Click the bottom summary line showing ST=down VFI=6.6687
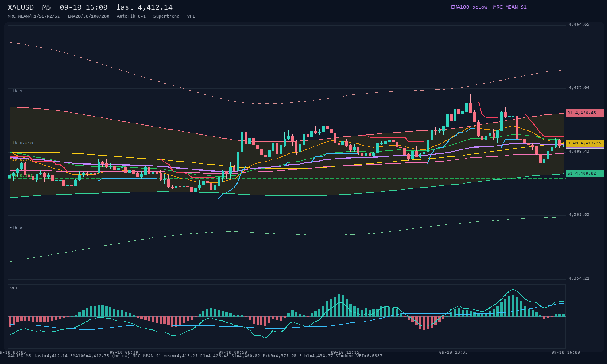This screenshot has height=364, width=607. coord(195,356)
